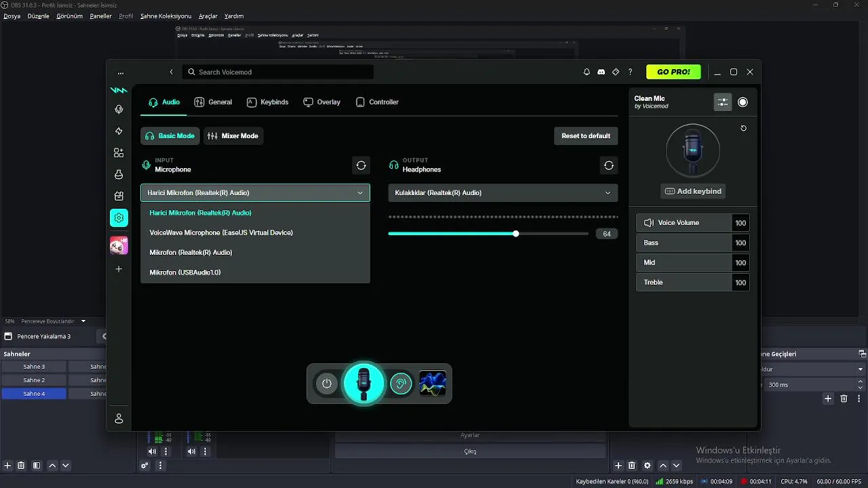This screenshot has width=868, height=488.
Task: Choose Mikrofon (USBAudio1.0) option
Action: click(255, 272)
